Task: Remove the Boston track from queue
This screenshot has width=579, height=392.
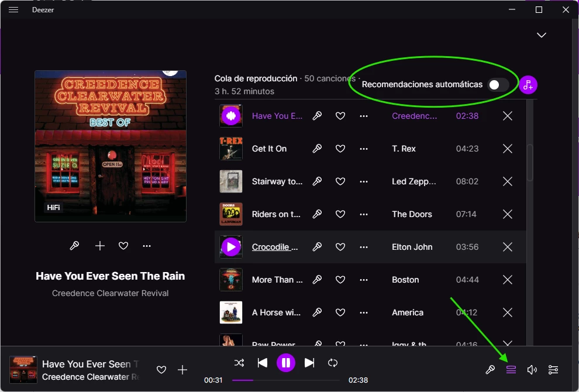Action: (508, 280)
